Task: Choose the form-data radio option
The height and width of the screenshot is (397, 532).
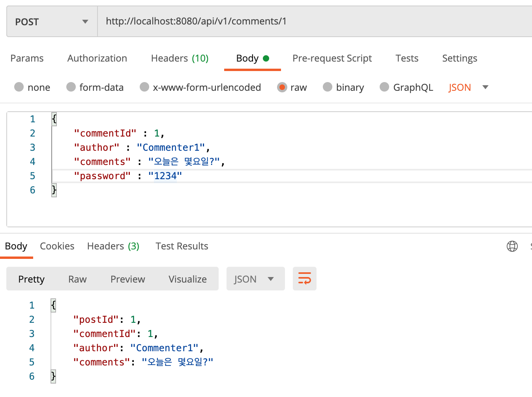Action: click(x=71, y=87)
